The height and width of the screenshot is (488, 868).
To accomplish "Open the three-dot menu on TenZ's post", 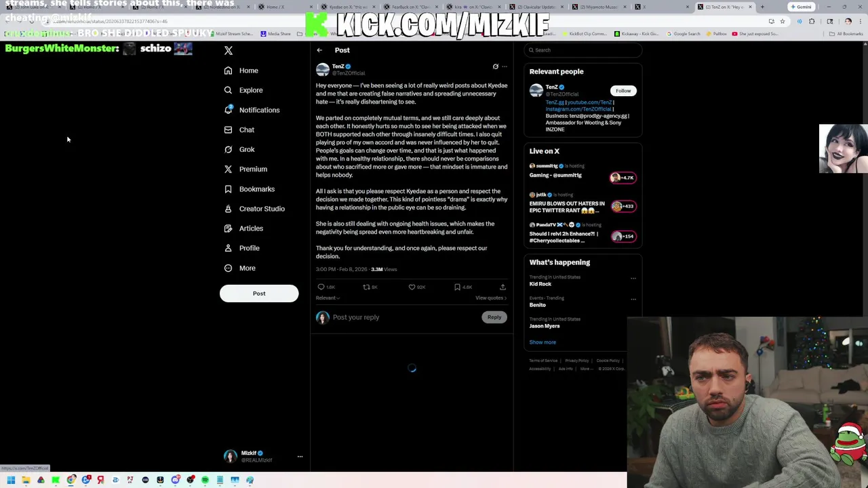I will coord(504,66).
